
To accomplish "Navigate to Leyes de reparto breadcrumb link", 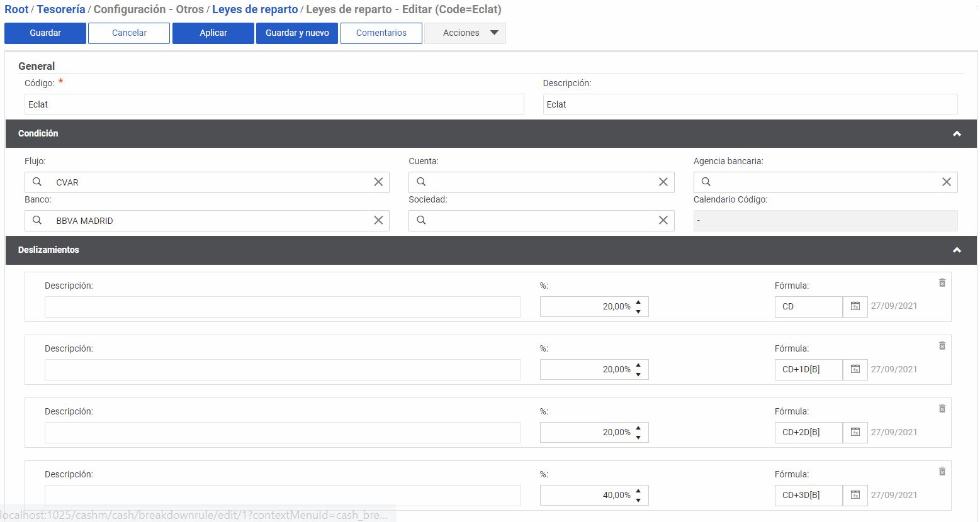I will click(255, 9).
